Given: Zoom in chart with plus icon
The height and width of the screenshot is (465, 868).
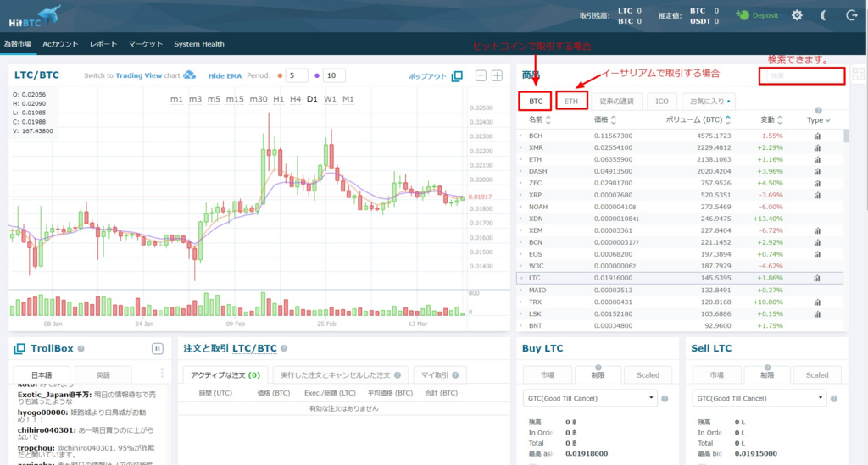Looking at the screenshot, I should (498, 76).
